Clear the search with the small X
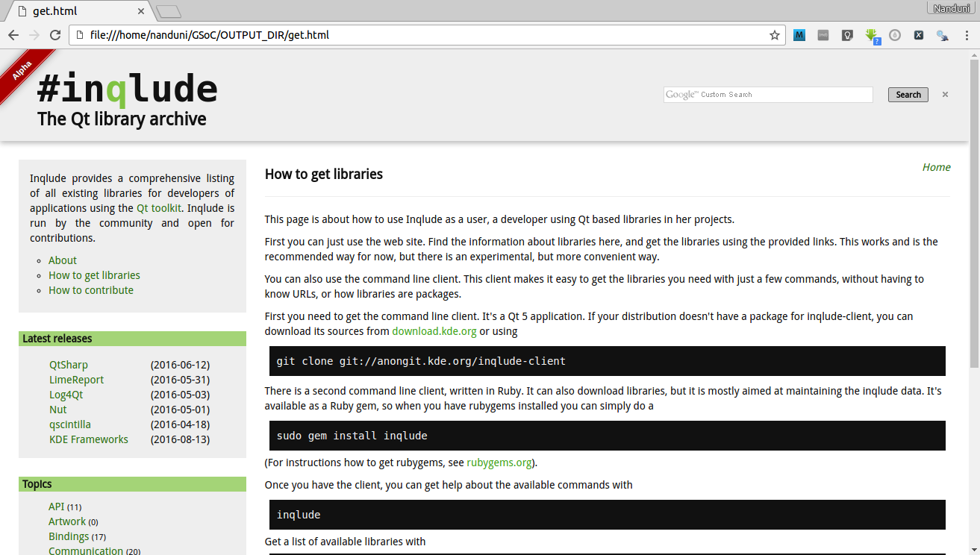This screenshot has width=980, height=555. pyautogui.click(x=945, y=95)
